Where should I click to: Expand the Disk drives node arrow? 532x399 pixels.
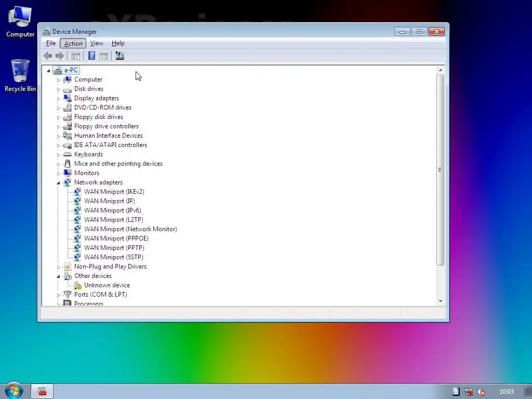click(58, 89)
